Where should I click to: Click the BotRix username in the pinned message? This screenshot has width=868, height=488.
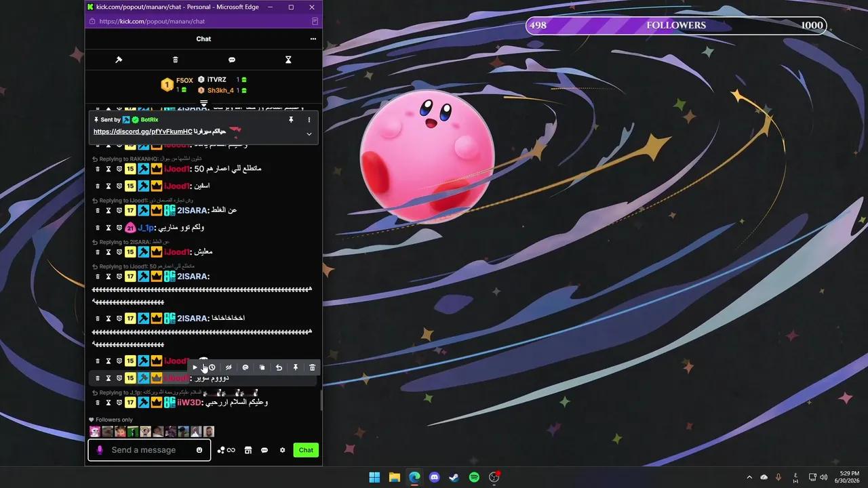coord(149,119)
